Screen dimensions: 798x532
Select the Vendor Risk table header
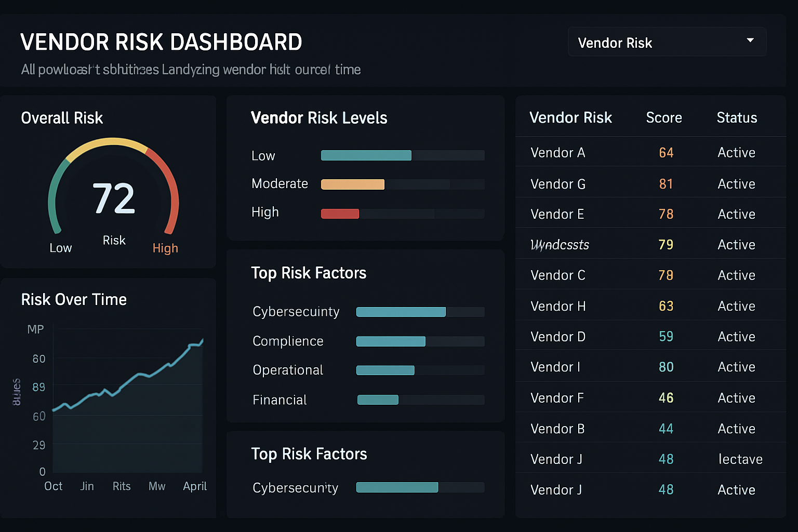[571, 117]
